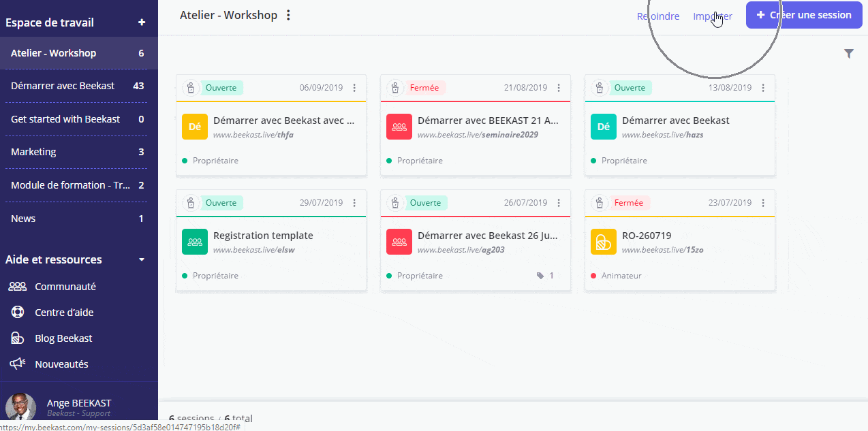The image size is (868, 431).
Task: Click presenter icon on RO-260719 card
Action: click(600, 203)
